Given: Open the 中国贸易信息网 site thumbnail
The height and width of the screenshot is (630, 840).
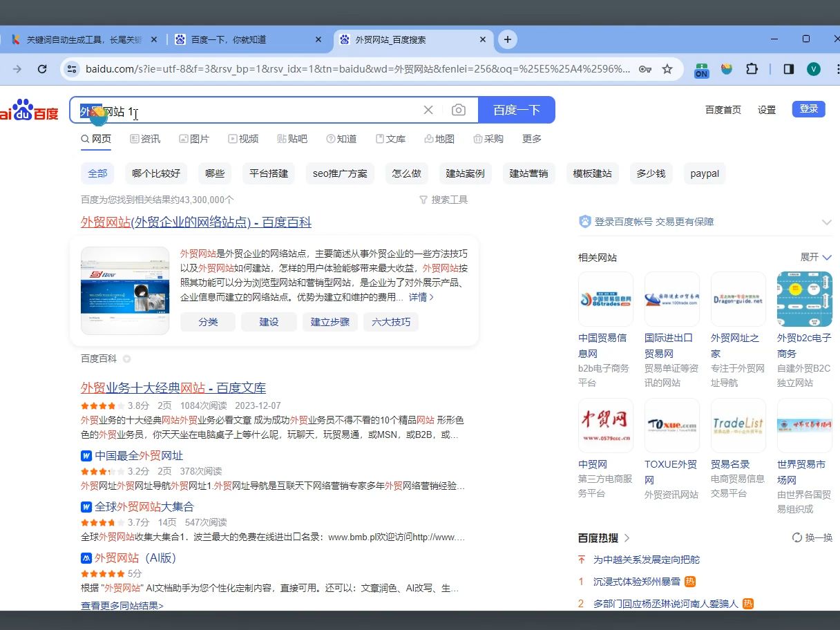Looking at the screenshot, I should pyautogui.click(x=606, y=299).
